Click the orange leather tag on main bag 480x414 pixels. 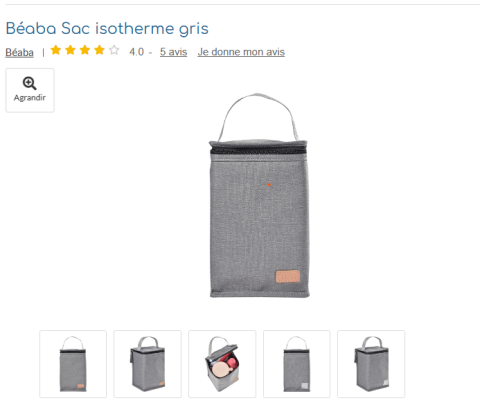[288, 276]
